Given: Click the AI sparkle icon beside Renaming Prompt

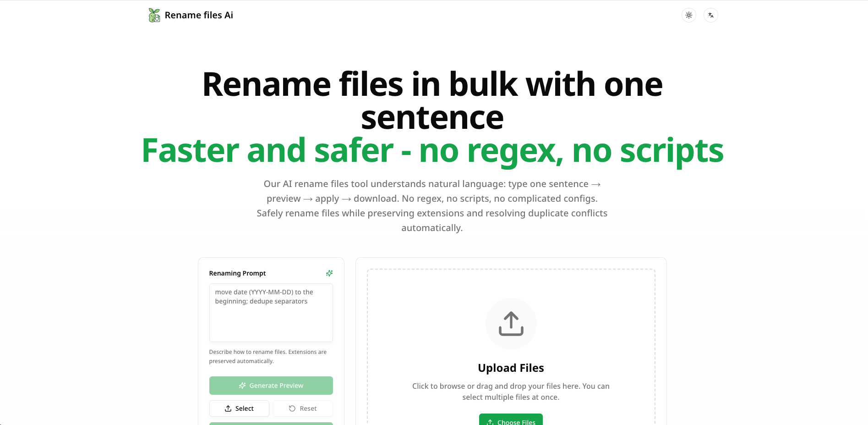Looking at the screenshot, I should point(329,273).
